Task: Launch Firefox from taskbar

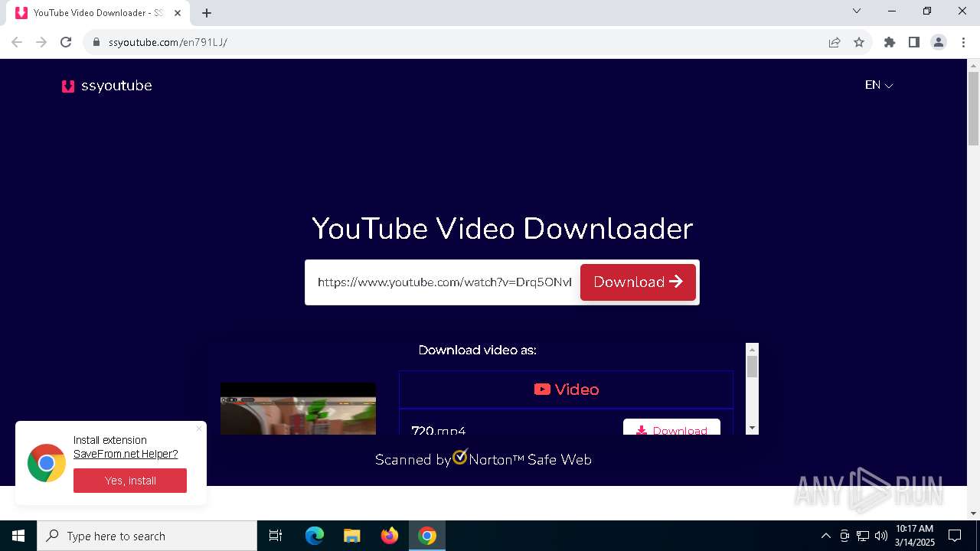Action: click(390, 536)
